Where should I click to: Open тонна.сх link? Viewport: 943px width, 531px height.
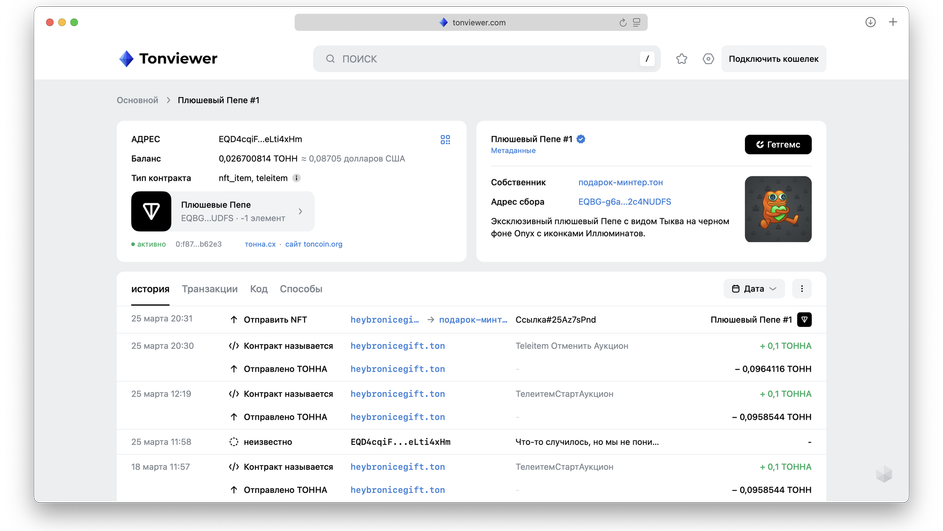coord(260,244)
